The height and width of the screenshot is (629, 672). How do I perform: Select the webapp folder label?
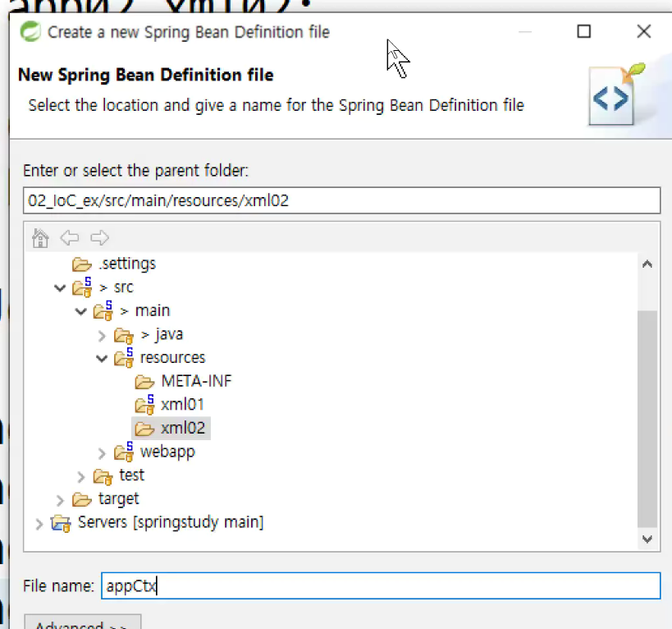coord(167,452)
